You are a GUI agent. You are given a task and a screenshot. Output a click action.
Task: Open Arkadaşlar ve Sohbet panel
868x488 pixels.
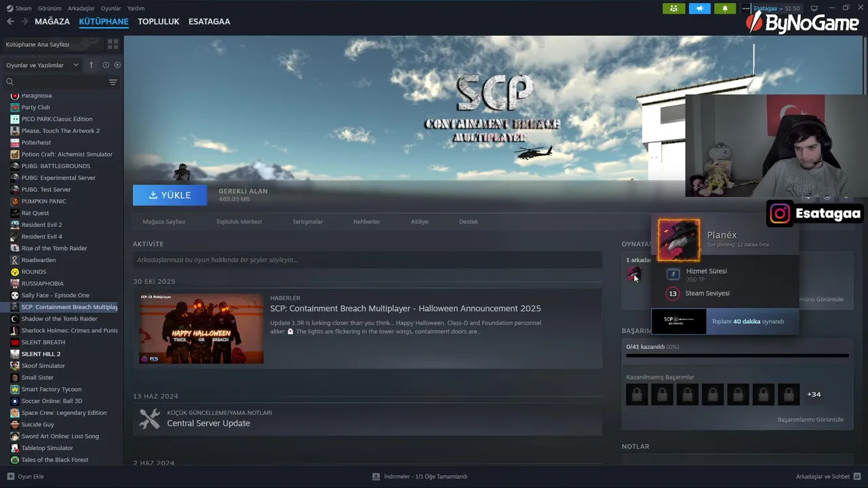(829, 476)
